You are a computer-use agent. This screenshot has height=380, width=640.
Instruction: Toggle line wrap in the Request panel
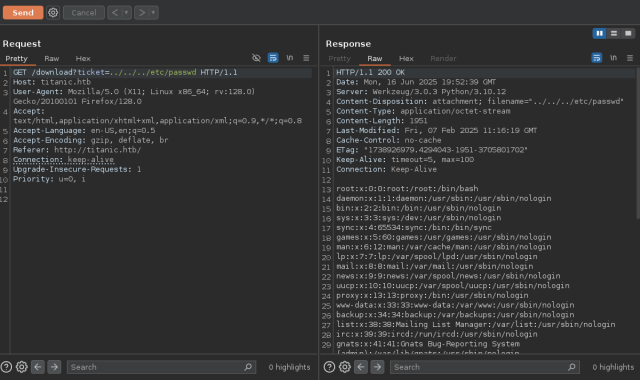(x=273, y=58)
